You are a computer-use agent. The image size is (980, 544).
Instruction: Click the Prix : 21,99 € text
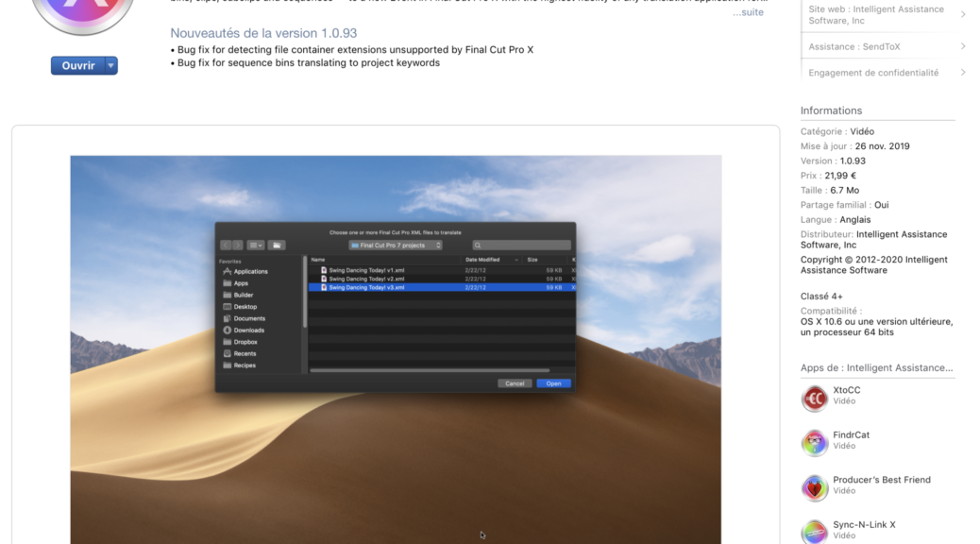[828, 176]
